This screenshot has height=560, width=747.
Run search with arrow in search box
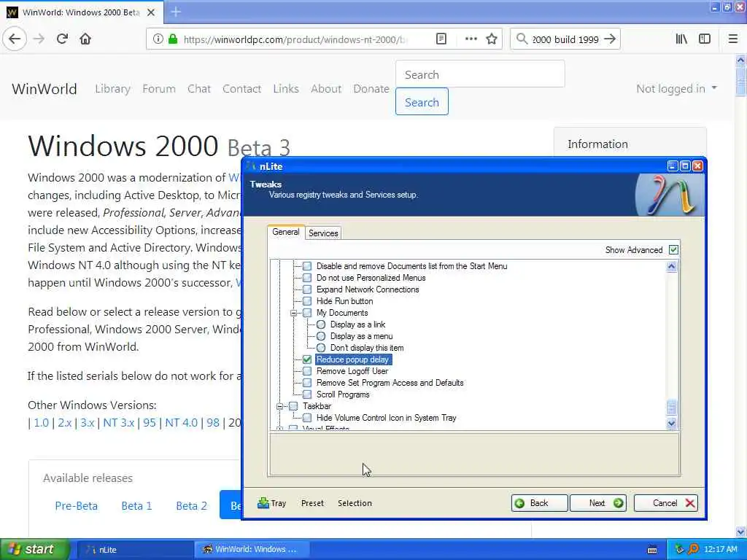point(610,39)
